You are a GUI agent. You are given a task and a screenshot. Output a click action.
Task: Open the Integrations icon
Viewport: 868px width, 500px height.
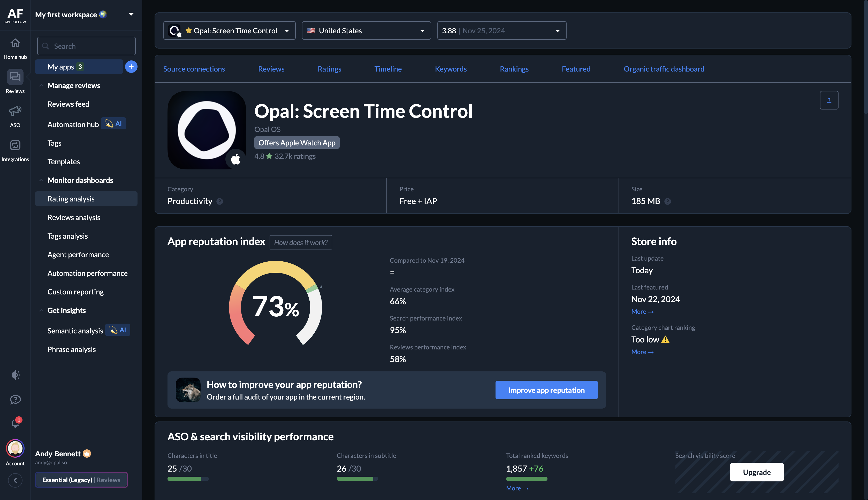click(x=15, y=145)
